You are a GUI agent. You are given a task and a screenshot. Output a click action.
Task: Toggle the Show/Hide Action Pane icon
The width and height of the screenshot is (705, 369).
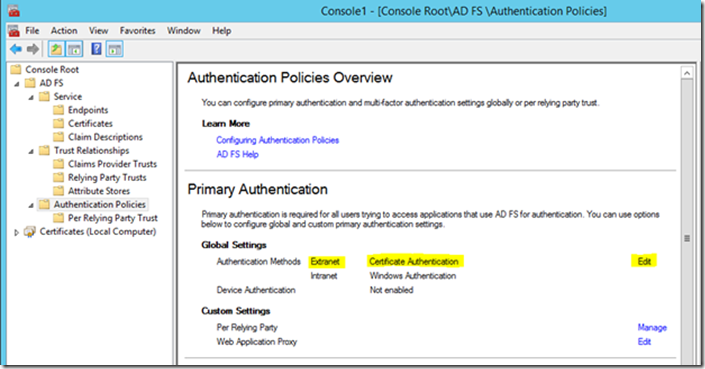point(115,49)
